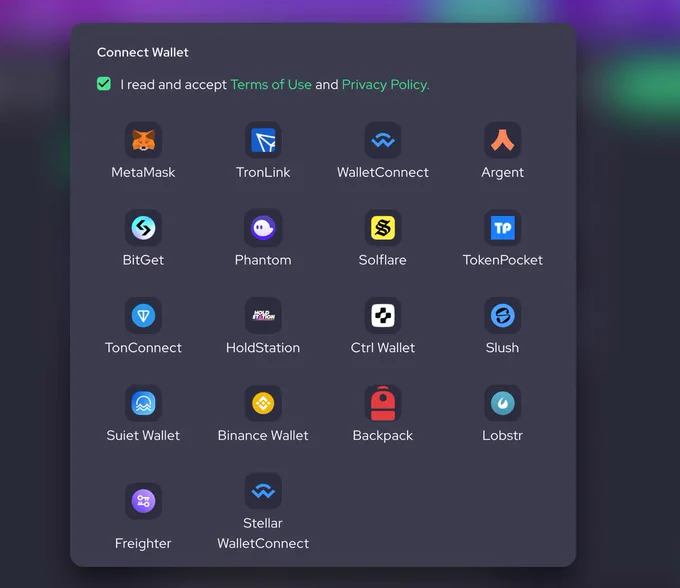680x588 pixels.
Task: Click the Phantom label text
Action: tap(263, 260)
